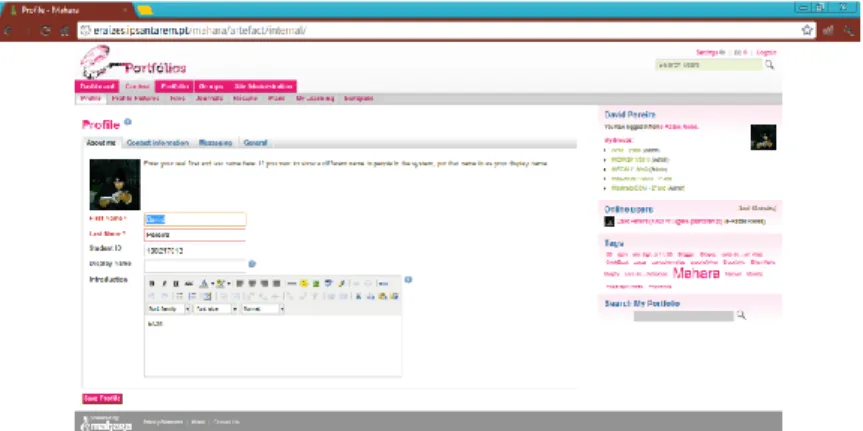Toggle bold in the Introduction editor
863x431 pixels.
coord(151,283)
